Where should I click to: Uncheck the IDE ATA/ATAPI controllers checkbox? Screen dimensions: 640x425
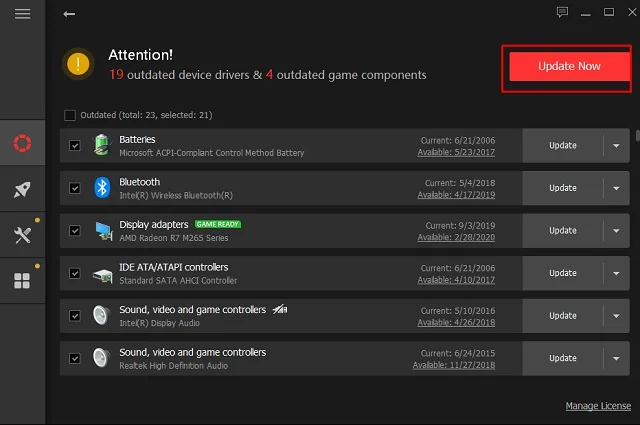tap(75, 273)
